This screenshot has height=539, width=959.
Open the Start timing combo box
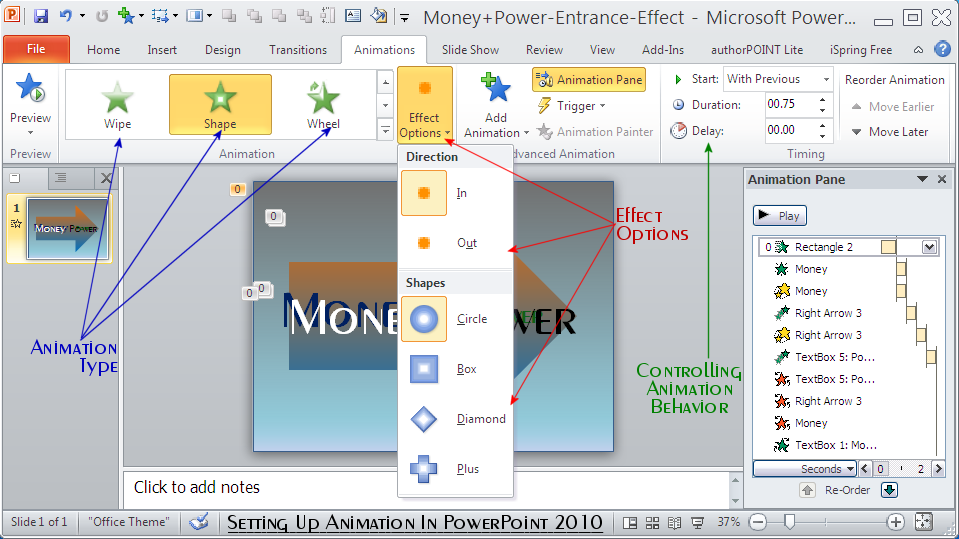click(x=778, y=79)
